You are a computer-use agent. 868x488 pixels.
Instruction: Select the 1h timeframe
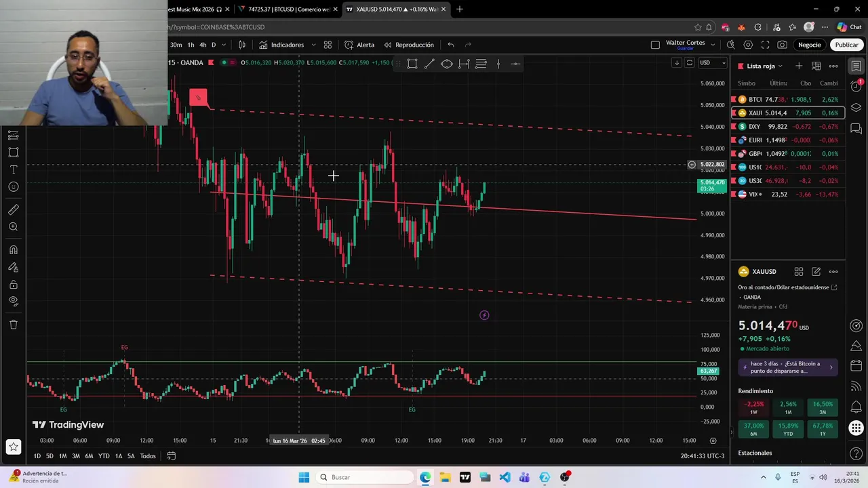pyautogui.click(x=191, y=45)
